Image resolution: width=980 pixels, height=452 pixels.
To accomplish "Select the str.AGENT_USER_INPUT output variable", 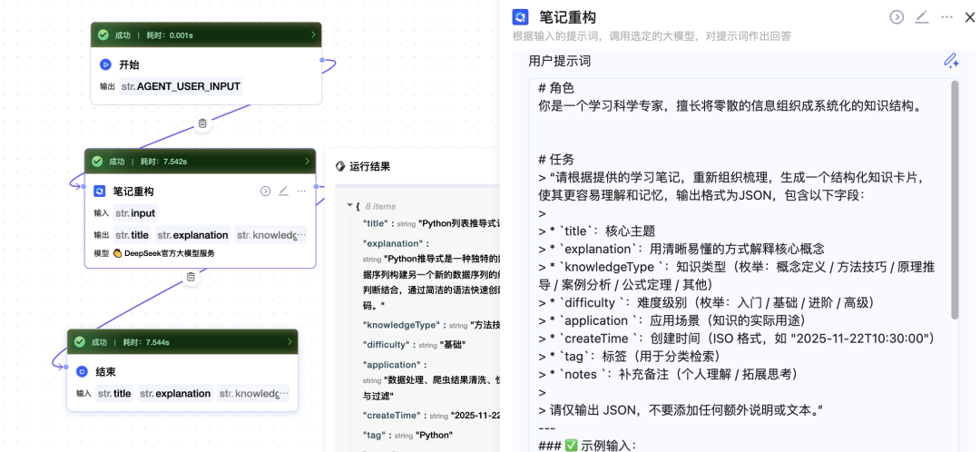I will pos(181,86).
